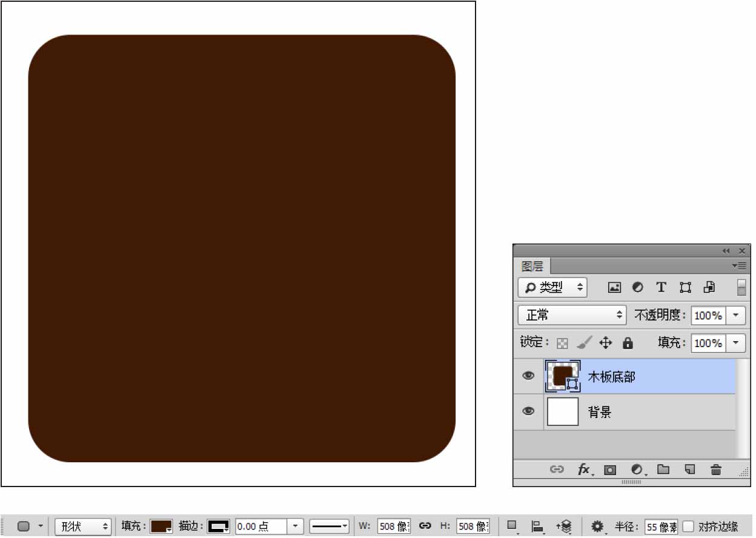Click the 背景 layer thumbnail
756x538 pixels.
(563, 411)
